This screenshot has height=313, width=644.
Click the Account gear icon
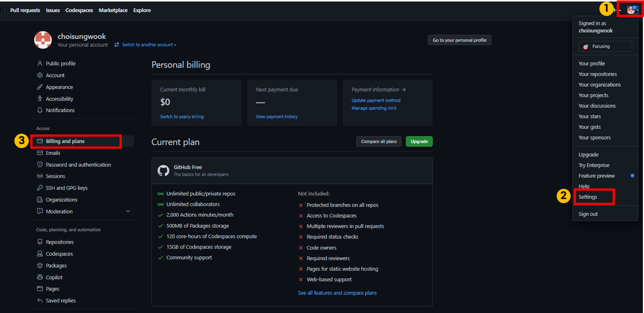40,75
